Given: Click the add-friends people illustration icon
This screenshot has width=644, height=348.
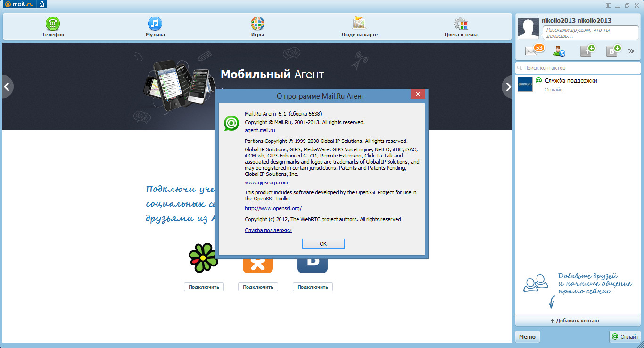Looking at the screenshot, I should pos(536,283).
